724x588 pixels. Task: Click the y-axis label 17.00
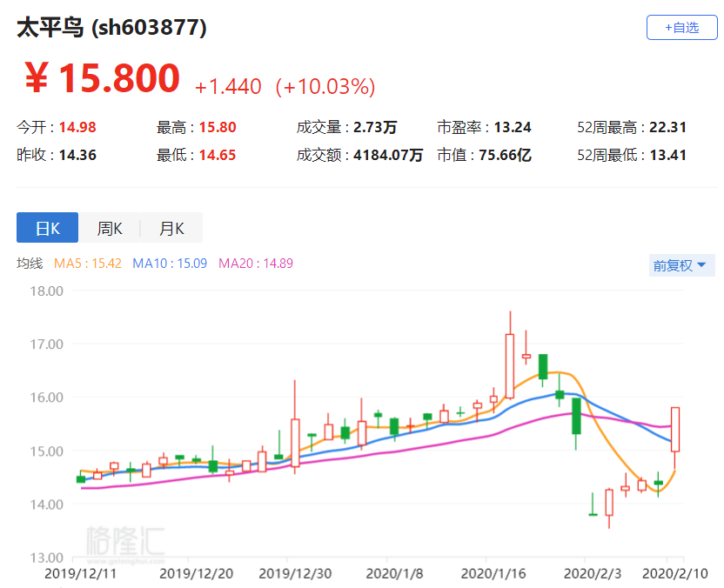click(x=47, y=344)
